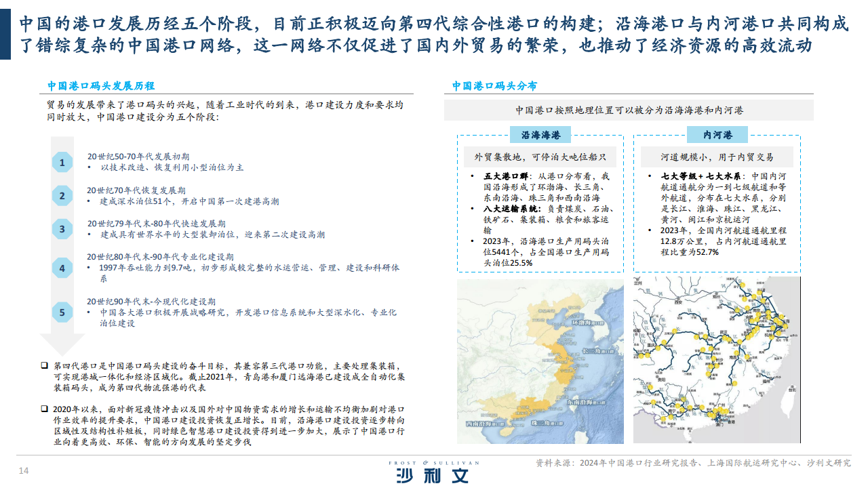Click the slide title starting 中国的港口发展历经五个阶段
The width and height of the screenshot is (868, 488).
click(433, 35)
